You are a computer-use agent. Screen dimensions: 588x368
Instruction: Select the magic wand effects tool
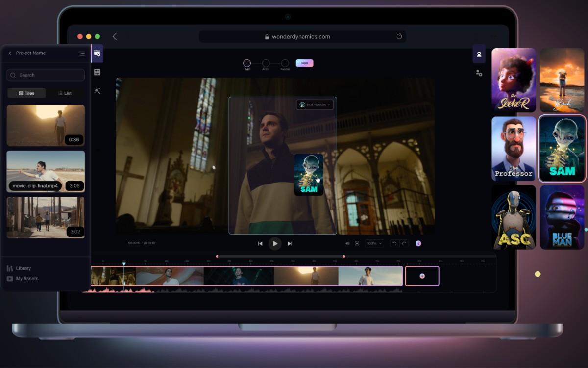tap(97, 91)
